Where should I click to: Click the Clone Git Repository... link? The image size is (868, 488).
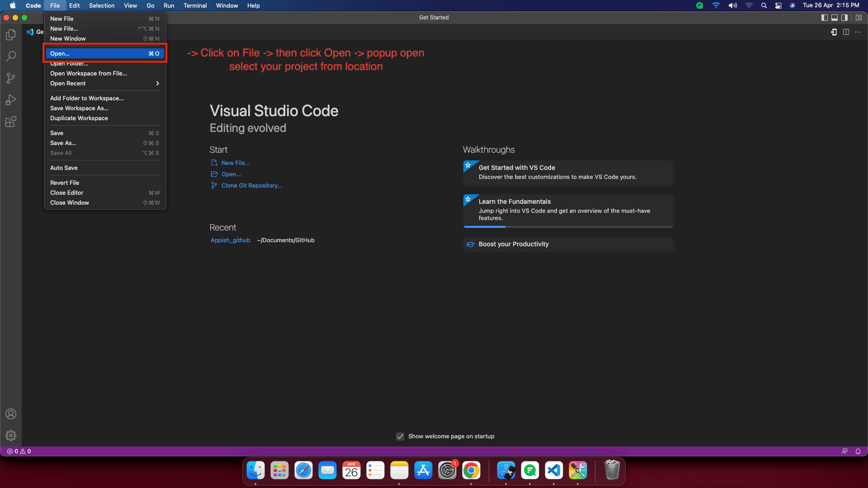[x=251, y=186]
